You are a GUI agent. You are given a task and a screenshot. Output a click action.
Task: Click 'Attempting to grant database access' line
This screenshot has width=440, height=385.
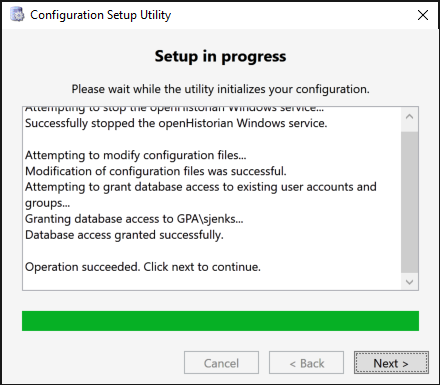[201, 195]
